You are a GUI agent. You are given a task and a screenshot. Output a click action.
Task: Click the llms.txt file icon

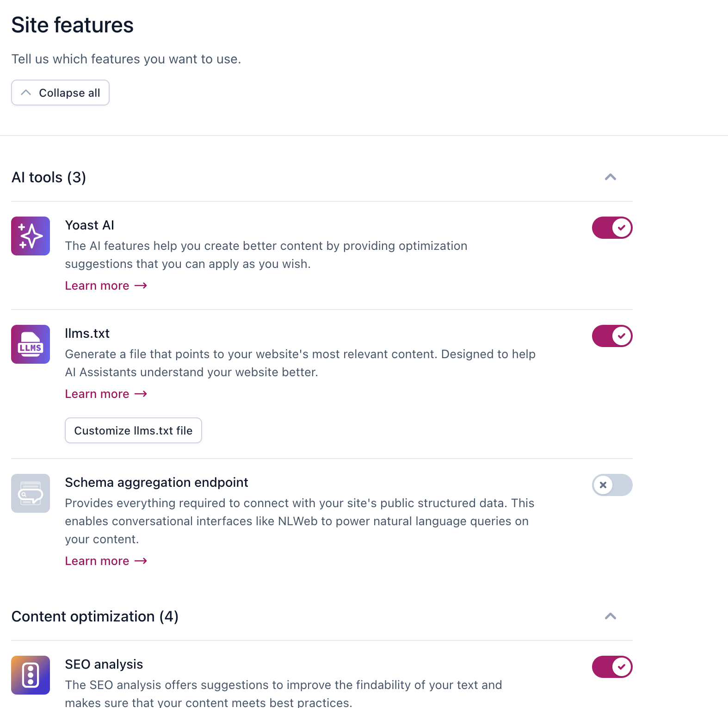pos(30,344)
